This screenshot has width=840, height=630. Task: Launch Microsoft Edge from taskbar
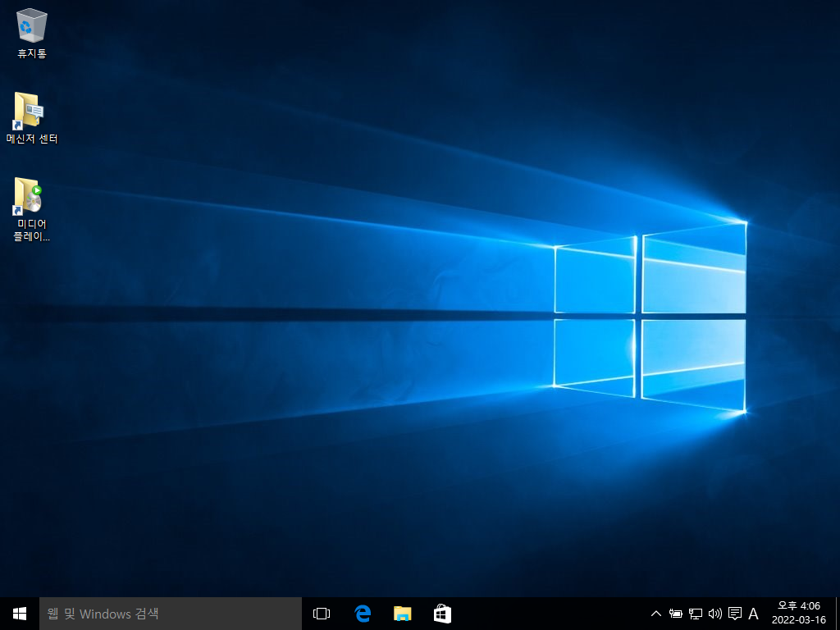363,614
